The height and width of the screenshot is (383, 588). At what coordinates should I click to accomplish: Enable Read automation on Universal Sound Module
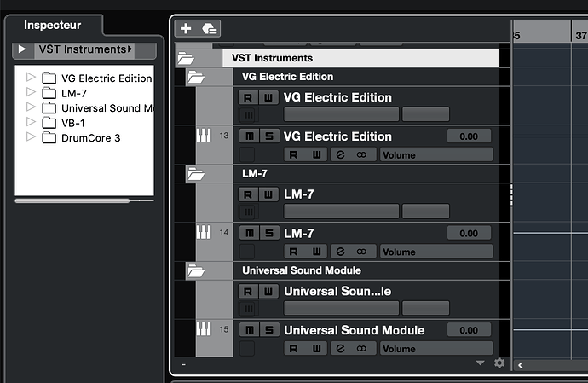tap(293, 348)
